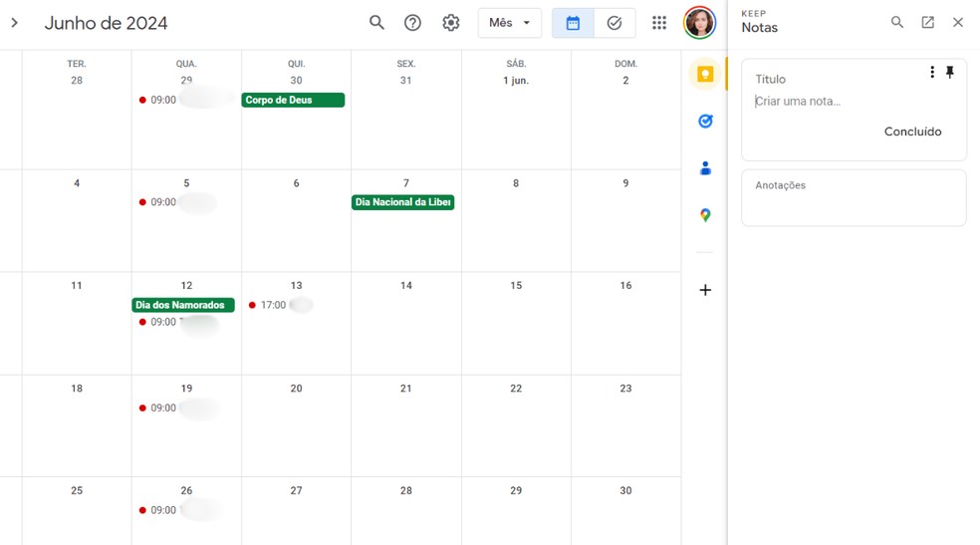The image size is (980, 545).
Task: Open Keep in a new tab
Action: [x=927, y=22]
